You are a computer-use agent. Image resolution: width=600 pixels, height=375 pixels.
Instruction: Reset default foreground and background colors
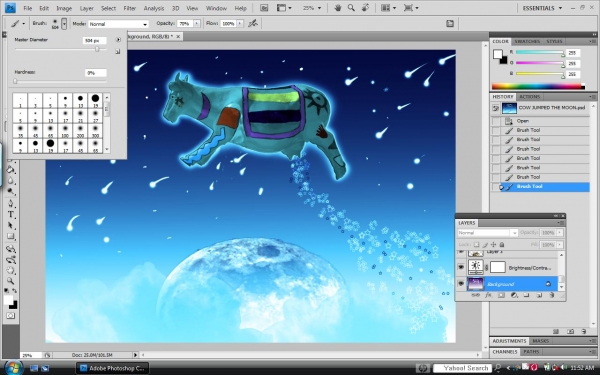coord(7,291)
